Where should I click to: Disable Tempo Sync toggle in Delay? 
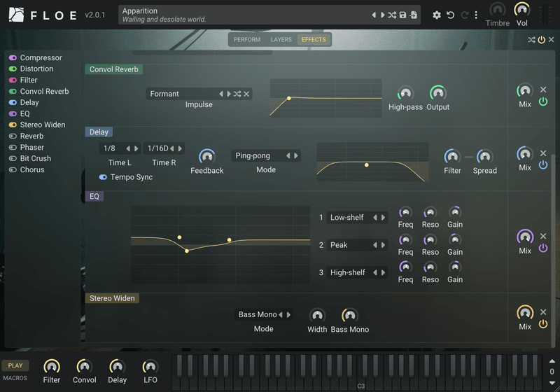coord(103,177)
